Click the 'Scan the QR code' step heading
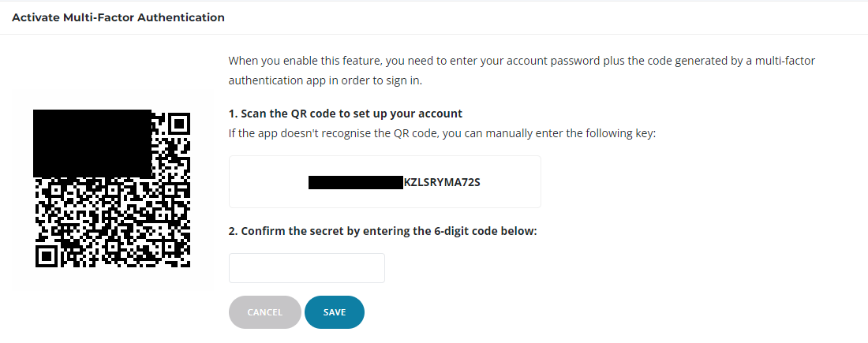868x343 pixels. pyautogui.click(x=345, y=114)
